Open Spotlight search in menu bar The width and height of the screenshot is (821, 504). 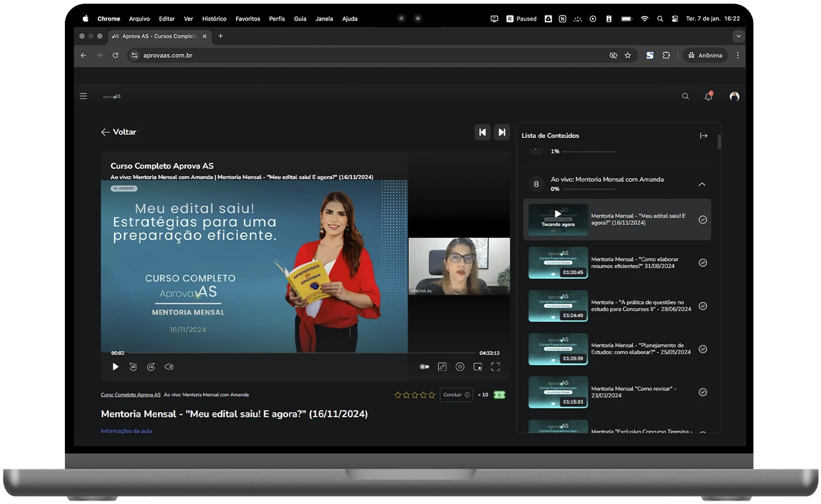click(660, 19)
